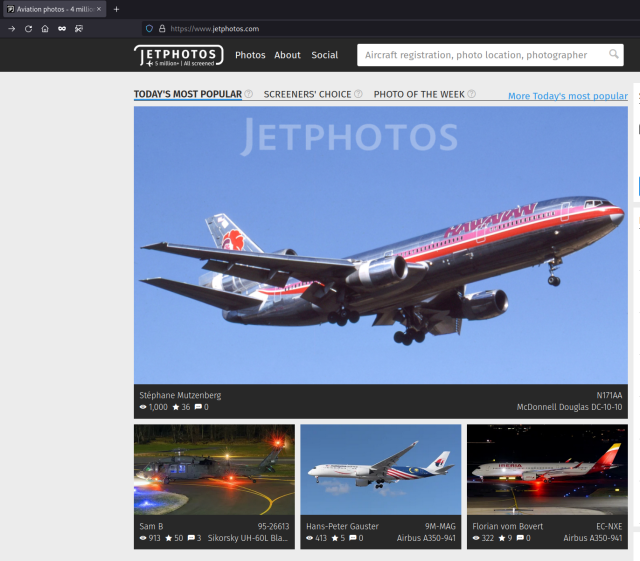Open the About menu

[287, 55]
